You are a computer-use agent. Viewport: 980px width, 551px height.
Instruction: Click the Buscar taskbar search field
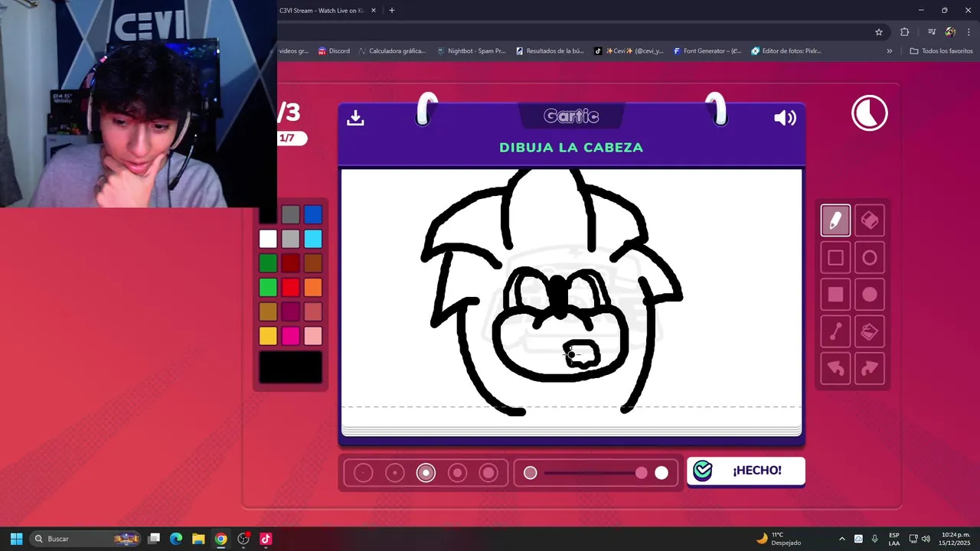tap(86, 539)
